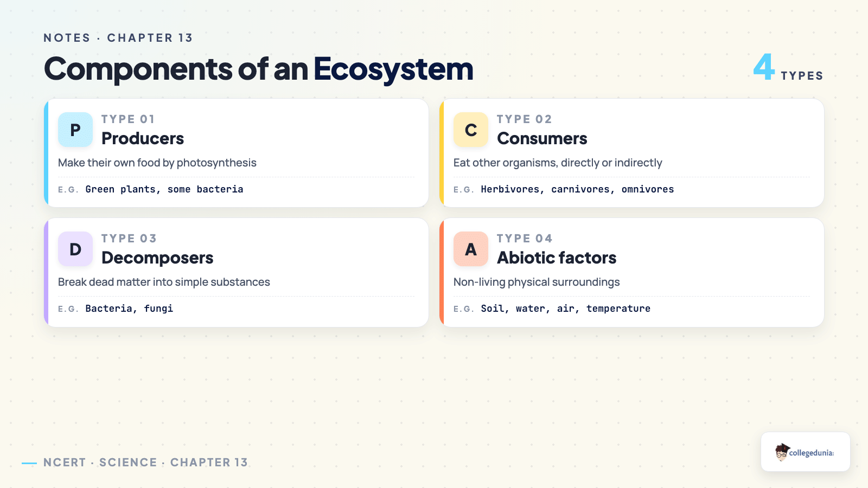Click the Components of an Ecosystem title
868x488 pixels.
click(259, 69)
